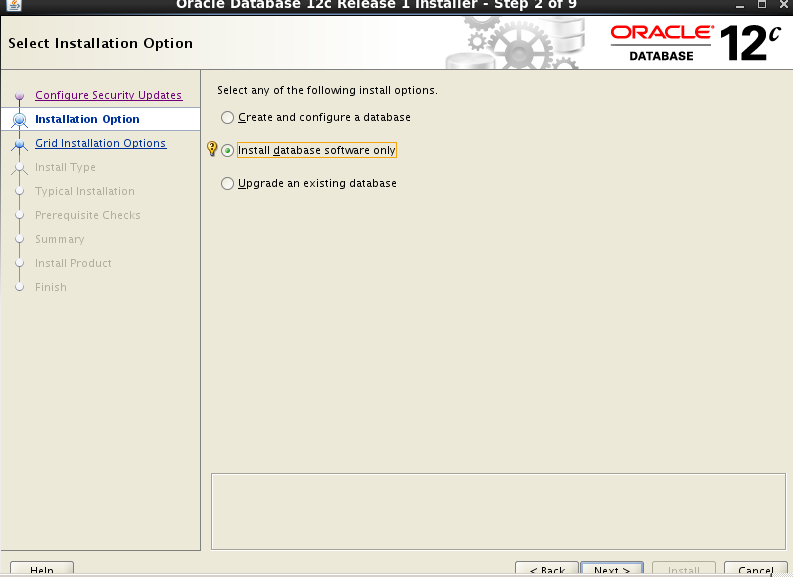
Task: Click the Cancel button
Action: point(756,569)
